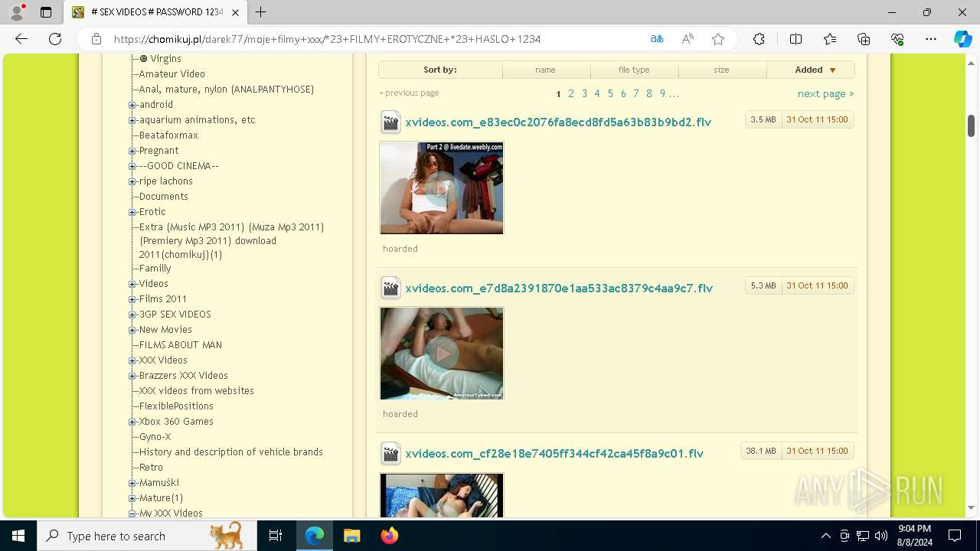Start Read aloud from address bar
The height and width of the screenshot is (551, 980).
[x=688, y=39]
